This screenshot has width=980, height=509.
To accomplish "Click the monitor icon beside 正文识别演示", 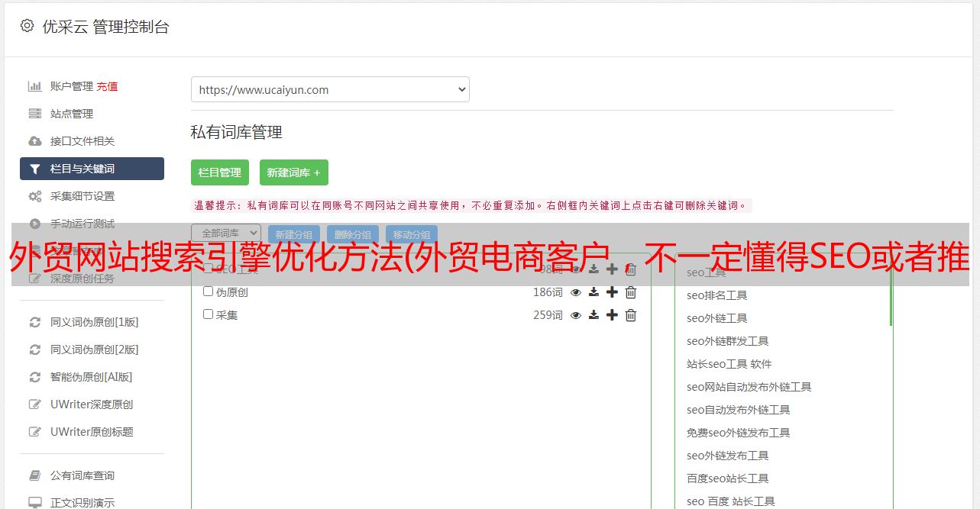I will click(35, 503).
